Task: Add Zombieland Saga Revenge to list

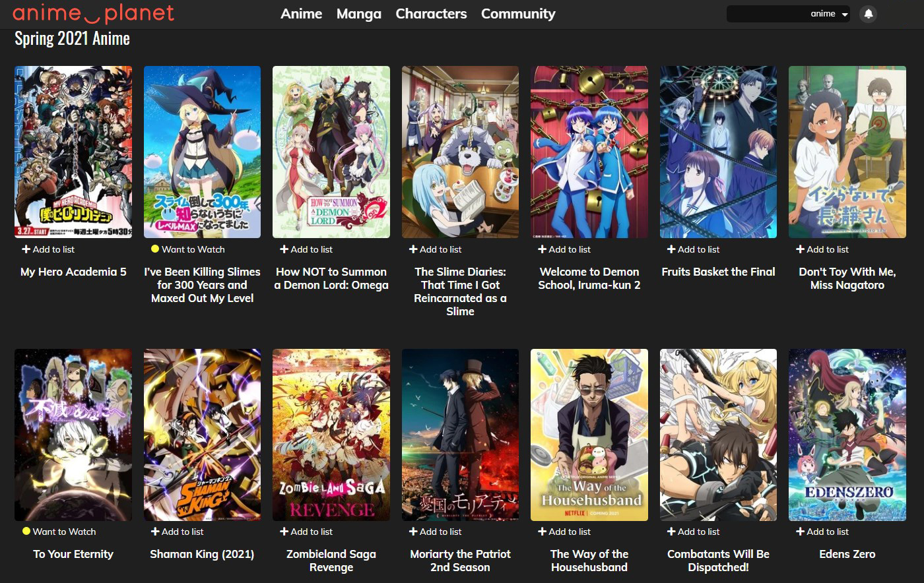Action: [x=306, y=532]
